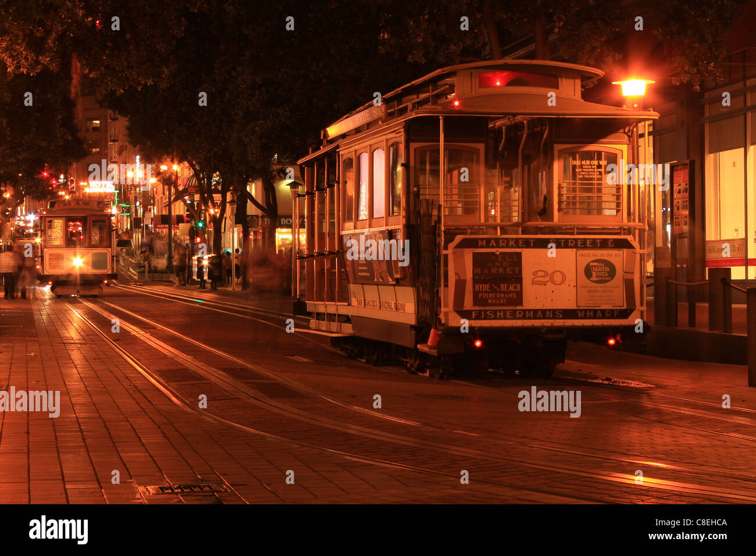756x556 pixels.
Task: Click the "FISHERMANS WHARF" sign on the cable car
Action: [x=544, y=315]
